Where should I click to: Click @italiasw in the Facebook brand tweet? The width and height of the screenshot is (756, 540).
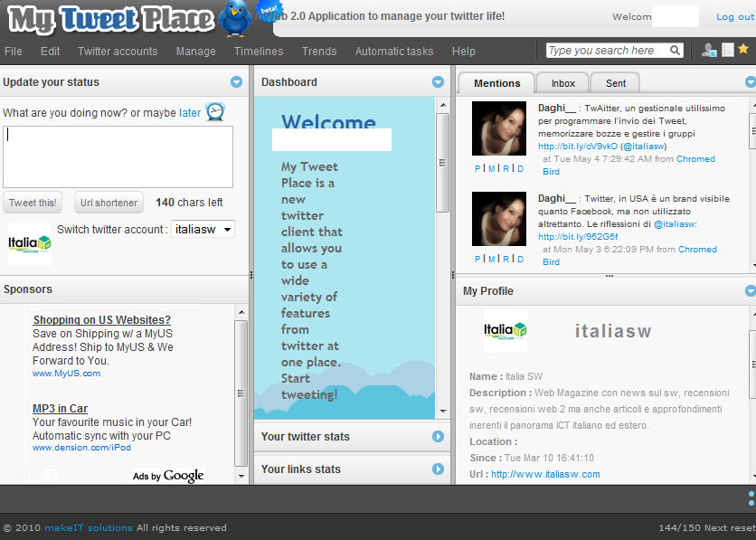click(x=674, y=223)
